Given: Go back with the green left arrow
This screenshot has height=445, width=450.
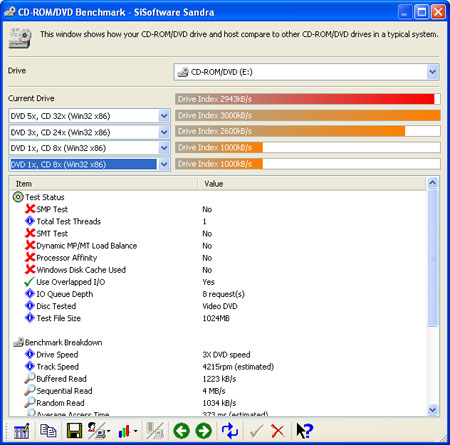Looking at the screenshot, I should pos(181,431).
